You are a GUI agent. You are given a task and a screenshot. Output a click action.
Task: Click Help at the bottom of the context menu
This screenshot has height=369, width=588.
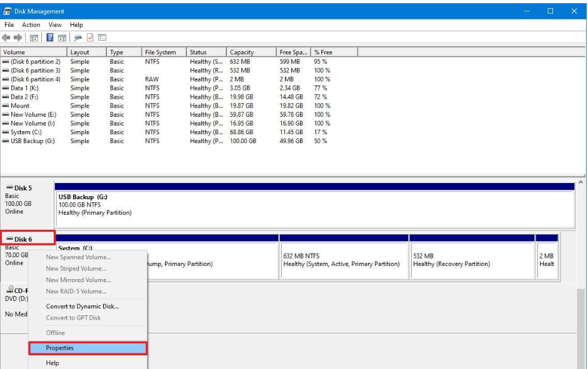[52, 363]
